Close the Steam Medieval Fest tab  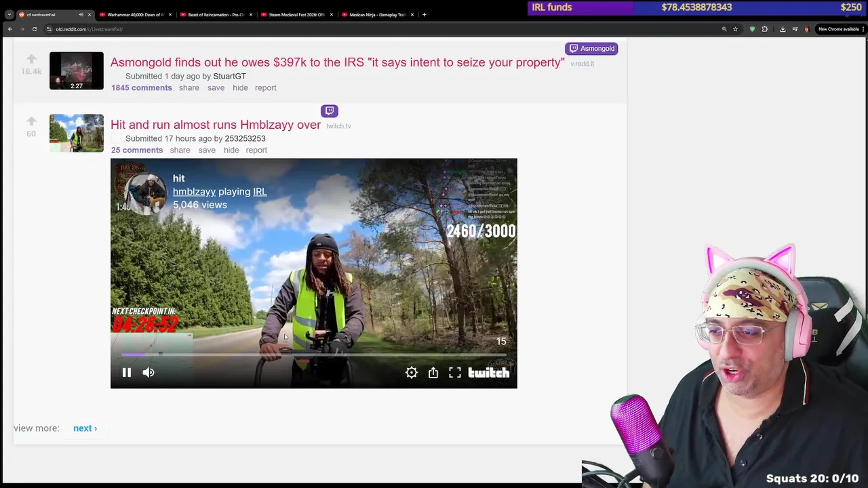point(332,14)
